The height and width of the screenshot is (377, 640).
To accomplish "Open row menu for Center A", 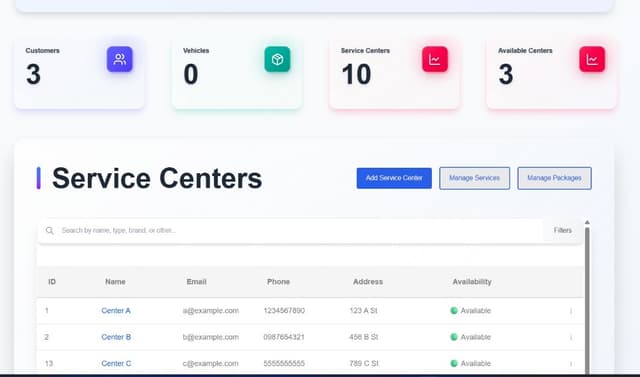I will [x=571, y=311].
